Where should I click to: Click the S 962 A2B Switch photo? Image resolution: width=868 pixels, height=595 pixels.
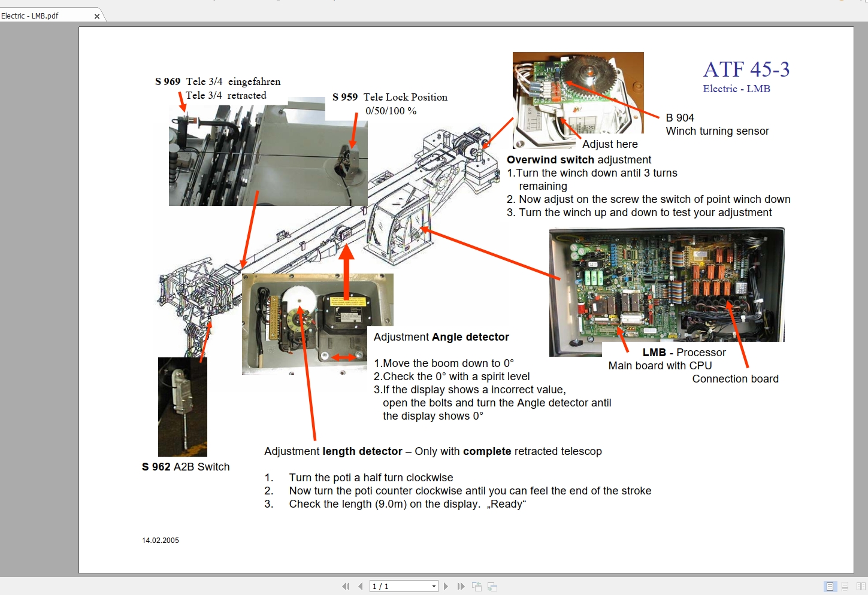(182, 407)
